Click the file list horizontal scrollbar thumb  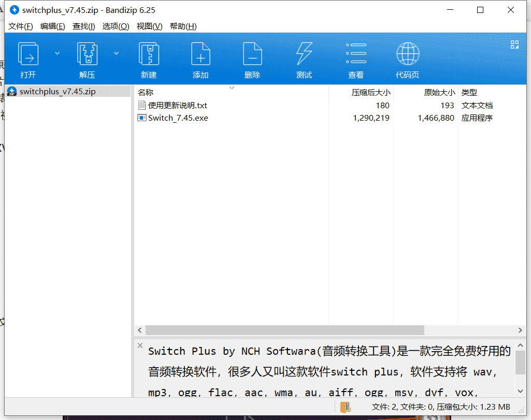tap(285, 330)
